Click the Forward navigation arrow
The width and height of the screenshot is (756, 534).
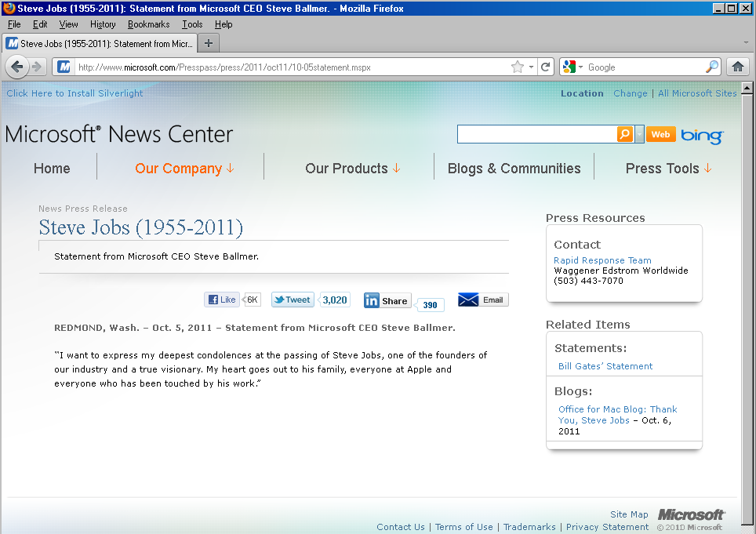(37, 67)
